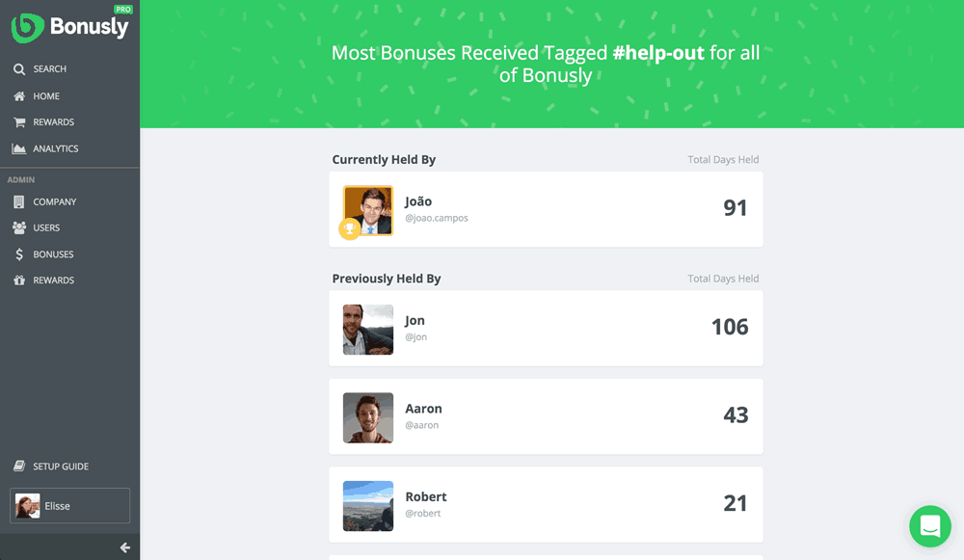The height and width of the screenshot is (560, 964).
Task: Collapse the sidebar with the arrow
Action: coord(124,547)
